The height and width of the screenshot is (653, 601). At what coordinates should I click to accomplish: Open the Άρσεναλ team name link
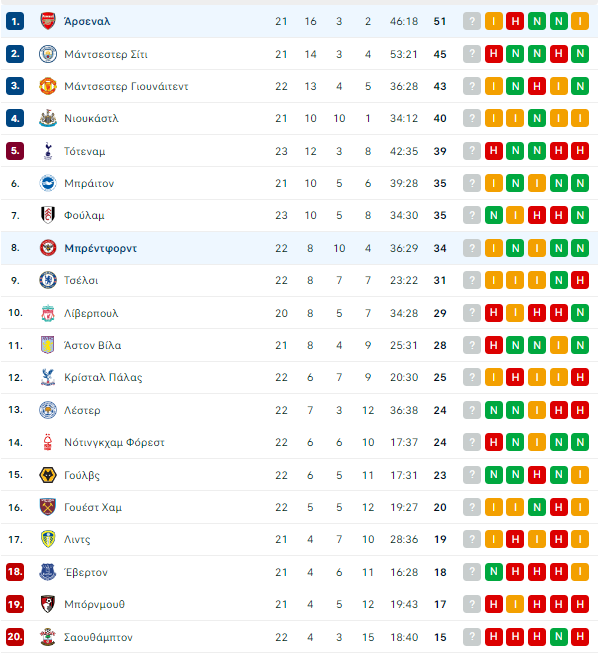pyautogui.click(x=87, y=21)
